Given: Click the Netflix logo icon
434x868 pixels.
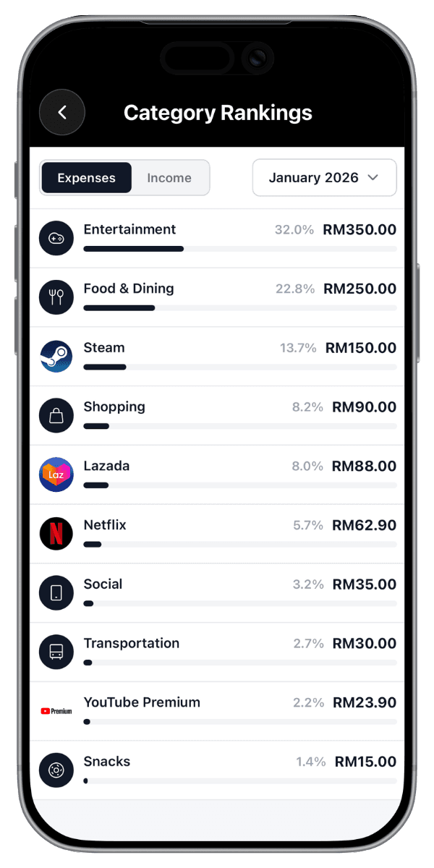Looking at the screenshot, I should coord(56,534).
